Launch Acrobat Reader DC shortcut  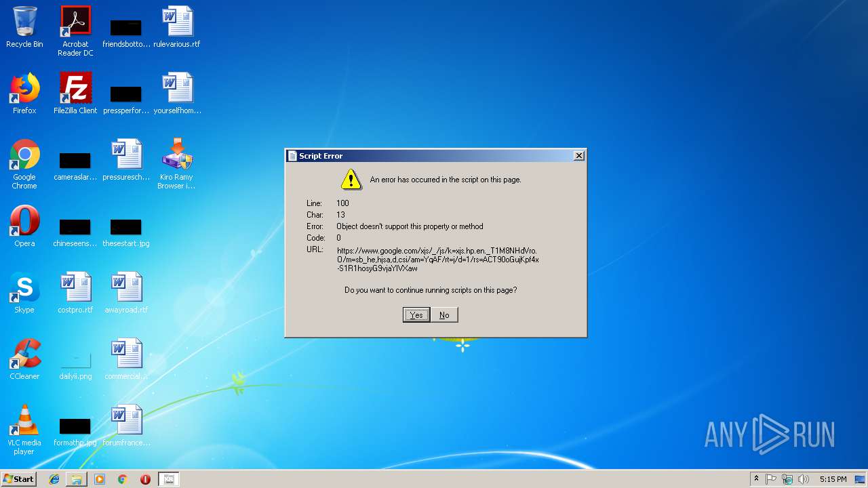(x=75, y=31)
